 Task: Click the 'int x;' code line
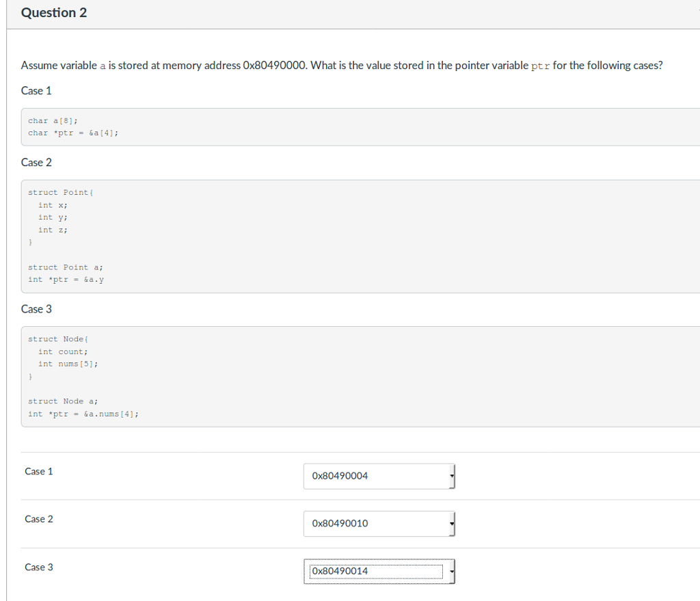[x=53, y=205]
